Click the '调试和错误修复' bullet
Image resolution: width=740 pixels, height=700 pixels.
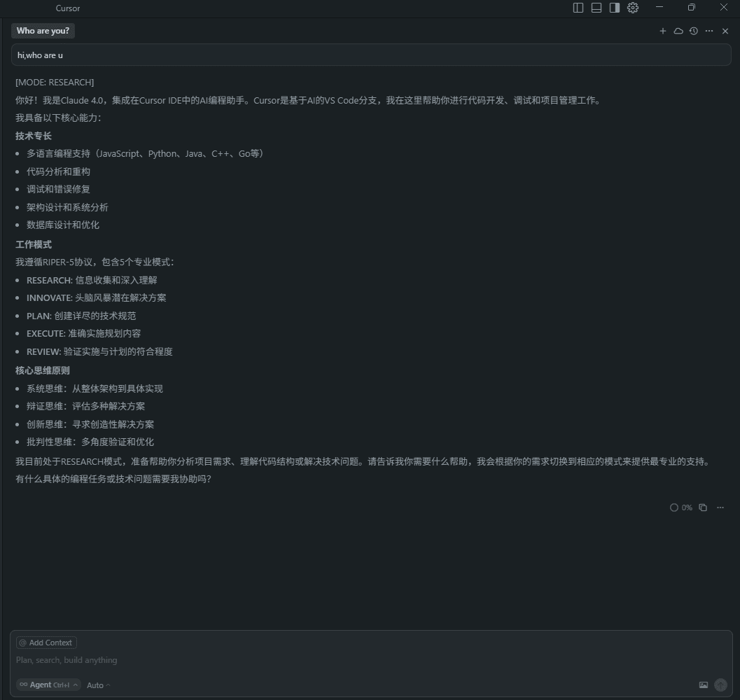tap(59, 189)
